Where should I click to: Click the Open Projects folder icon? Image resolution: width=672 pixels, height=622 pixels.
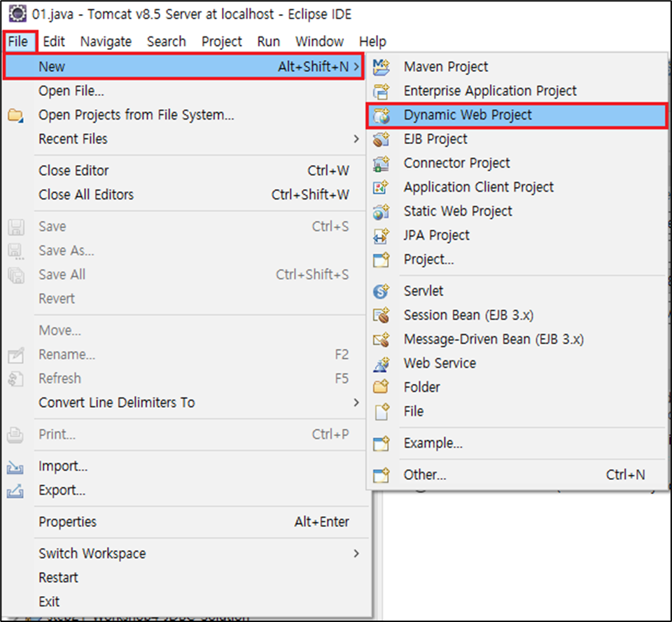[x=16, y=115]
